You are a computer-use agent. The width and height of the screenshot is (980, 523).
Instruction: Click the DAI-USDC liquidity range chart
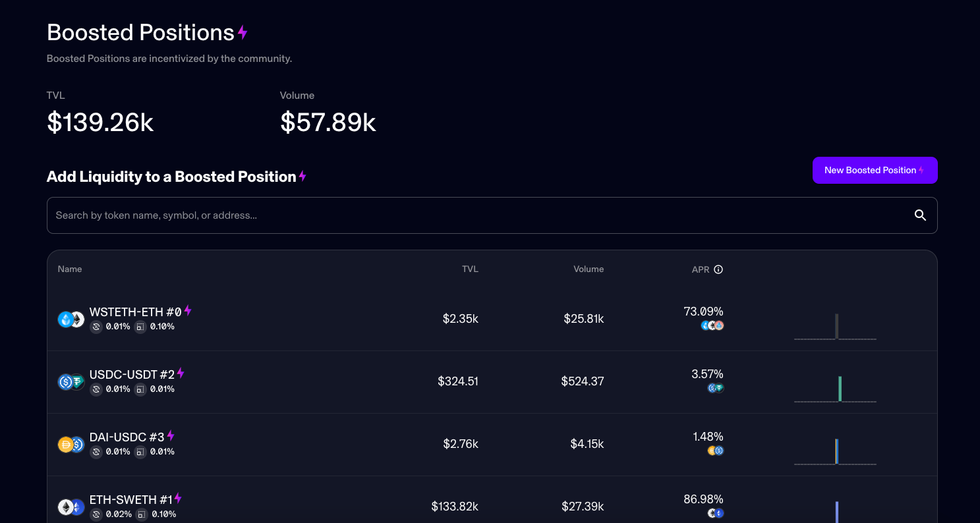pyautogui.click(x=836, y=451)
